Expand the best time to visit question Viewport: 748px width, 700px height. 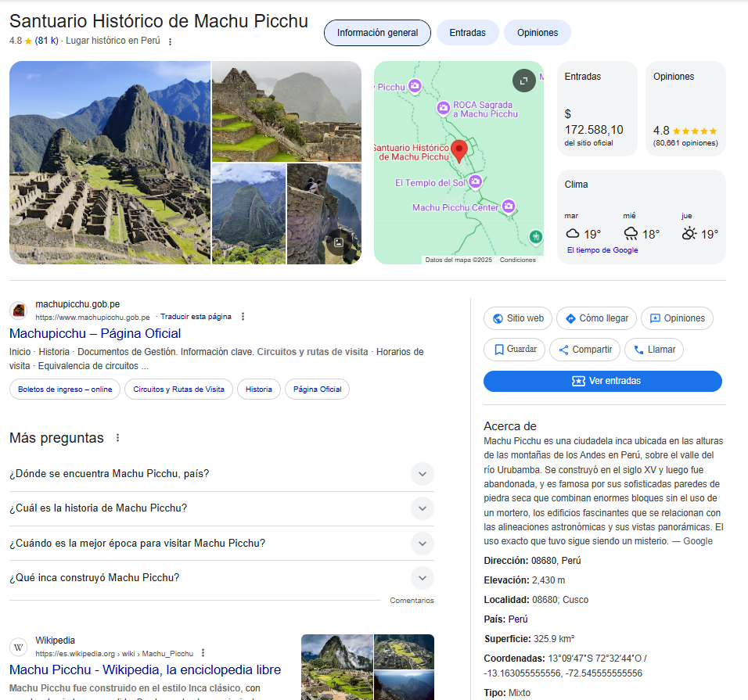422,544
